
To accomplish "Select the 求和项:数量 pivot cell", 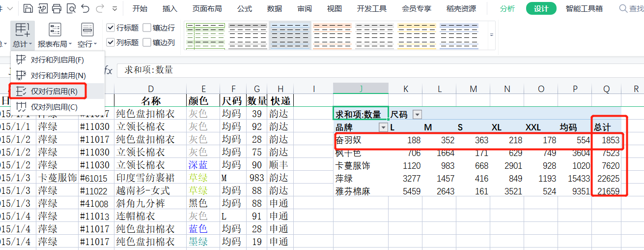I will click(361, 114).
